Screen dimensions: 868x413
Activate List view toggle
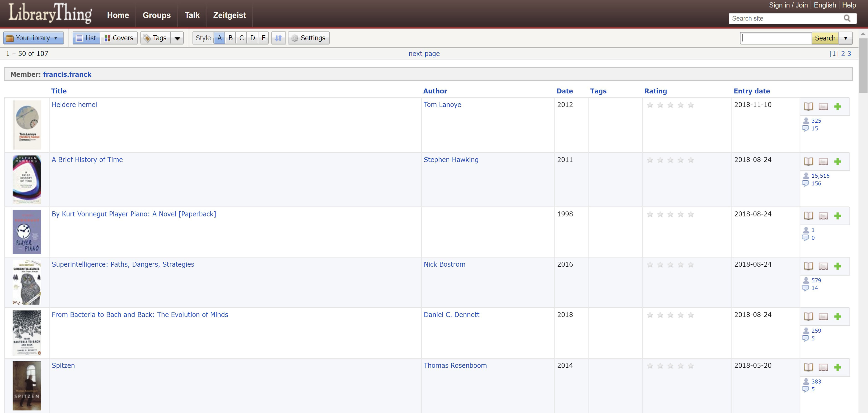coord(86,38)
